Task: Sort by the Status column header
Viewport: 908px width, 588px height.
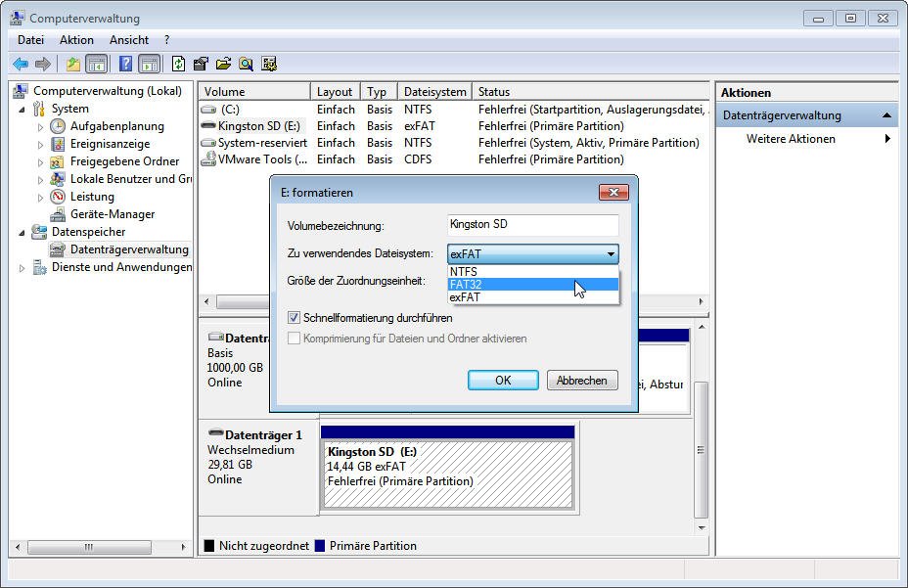Action: (x=591, y=92)
